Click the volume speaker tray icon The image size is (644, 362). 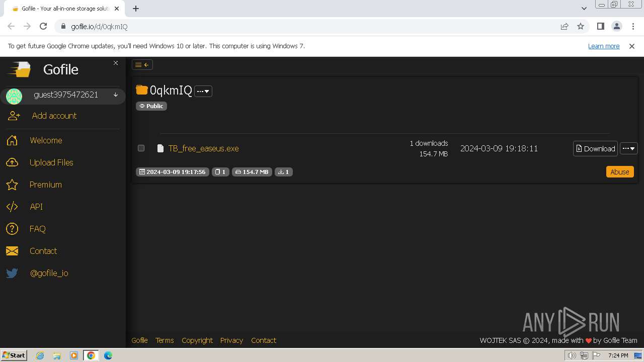572,355
